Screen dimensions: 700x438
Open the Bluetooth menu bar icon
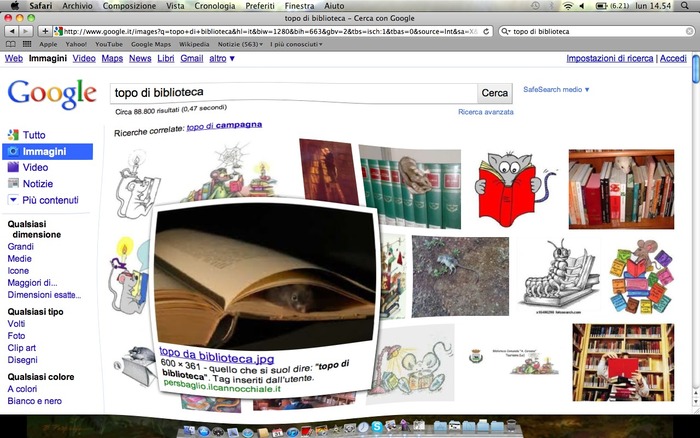click(x=551, y=6)
